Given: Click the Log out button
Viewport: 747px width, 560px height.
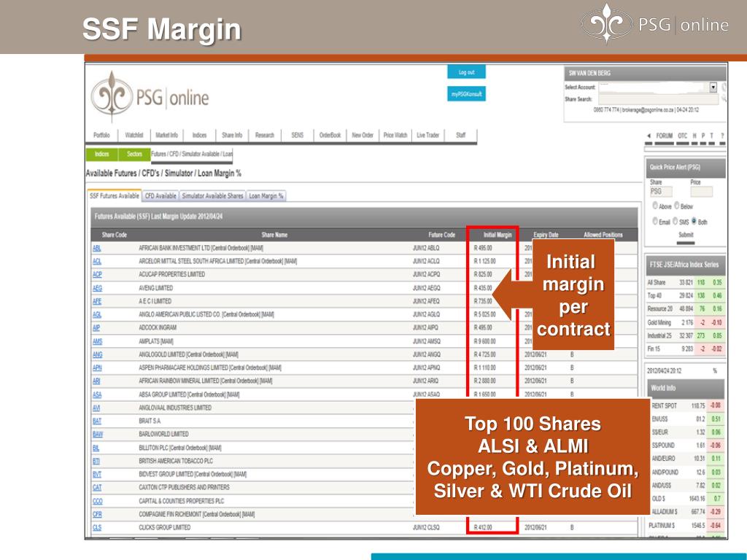Looking at the screenshot, I should 466,72.
